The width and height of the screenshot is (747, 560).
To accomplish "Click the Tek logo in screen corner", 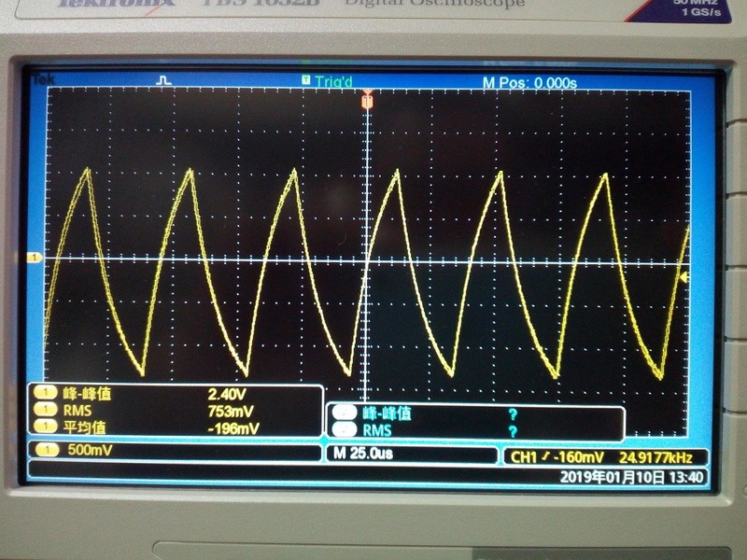I will coord(43,80).
